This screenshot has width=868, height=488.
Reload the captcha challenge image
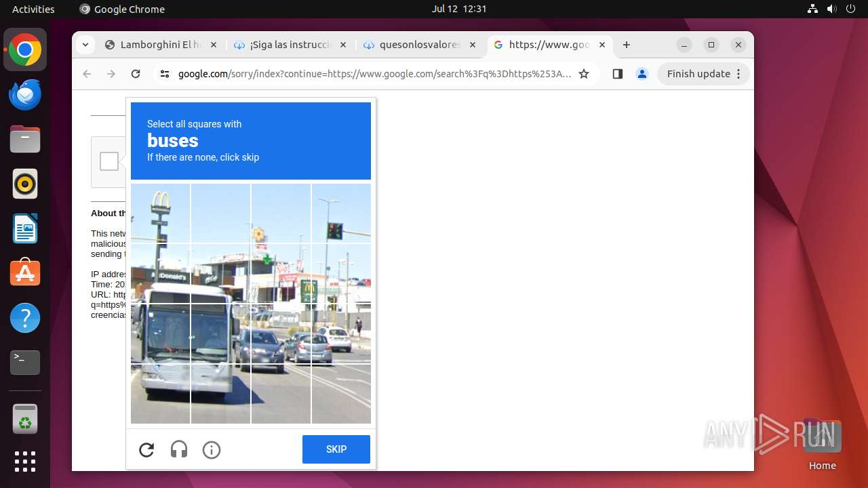(x=146, y=449)
